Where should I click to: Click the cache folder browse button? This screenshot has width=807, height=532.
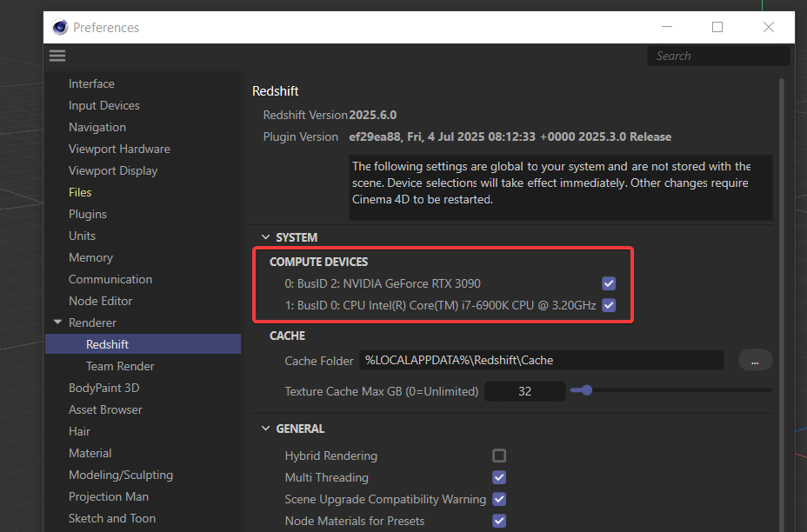point(755,360)
